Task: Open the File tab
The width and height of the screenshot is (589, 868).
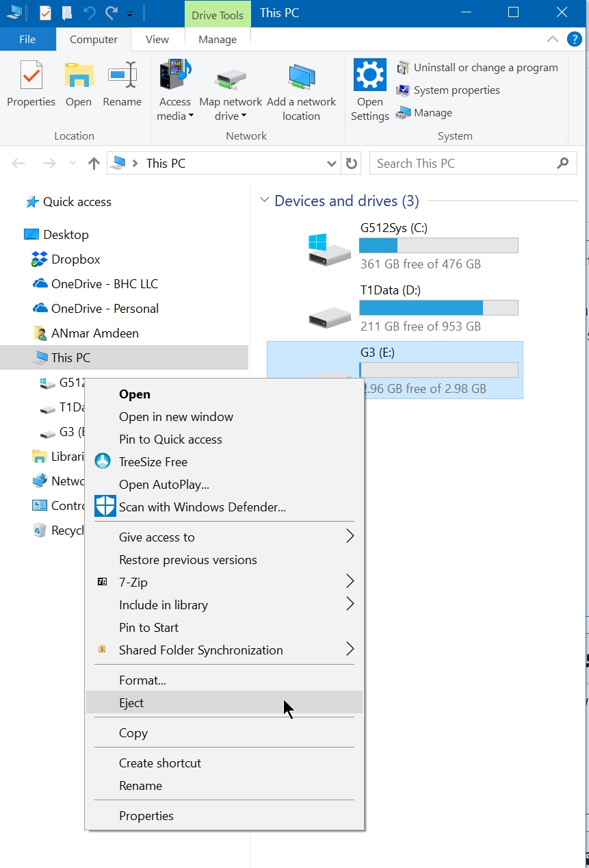Action: tap(27, 40)
